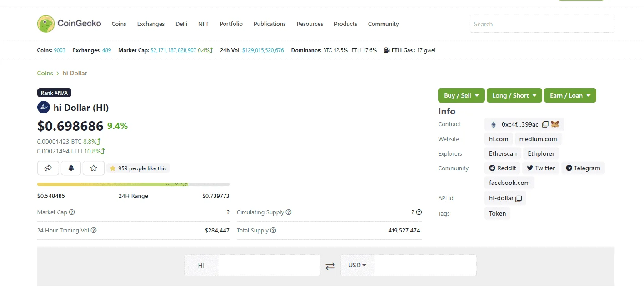This screenshot has width=644, height=301.
Task: Click trading volume value $284,447
Action: point(217,231)
